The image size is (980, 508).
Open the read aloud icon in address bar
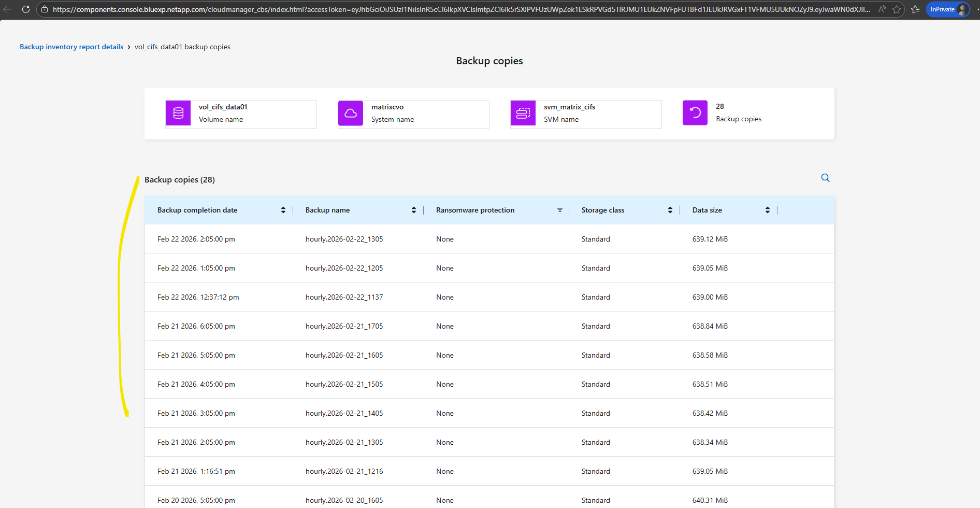882,9
